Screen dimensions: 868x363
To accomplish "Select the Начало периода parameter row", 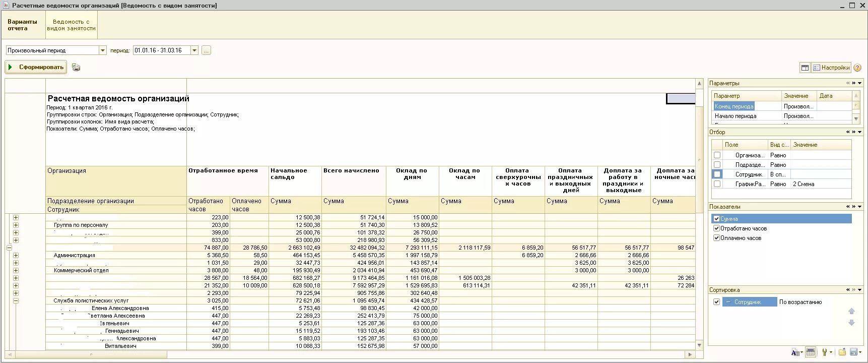I will point(781,116).
